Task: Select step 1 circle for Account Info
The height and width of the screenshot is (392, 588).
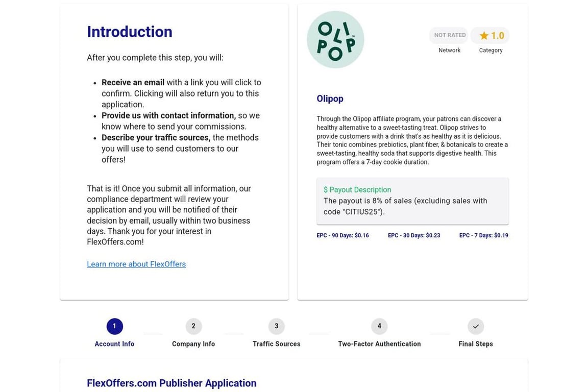Action: click(x=114, y=326)
